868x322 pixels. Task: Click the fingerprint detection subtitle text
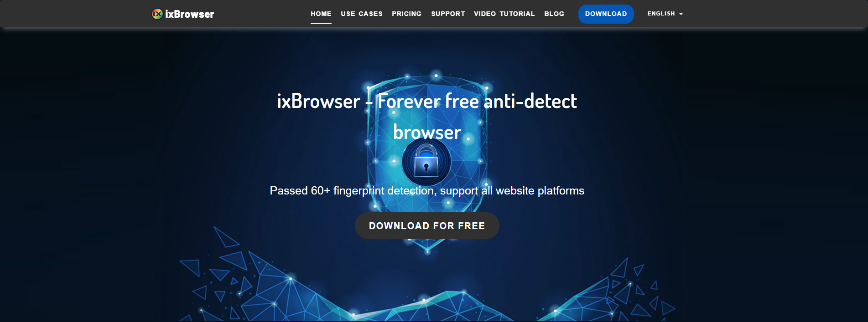click(427, 190)
